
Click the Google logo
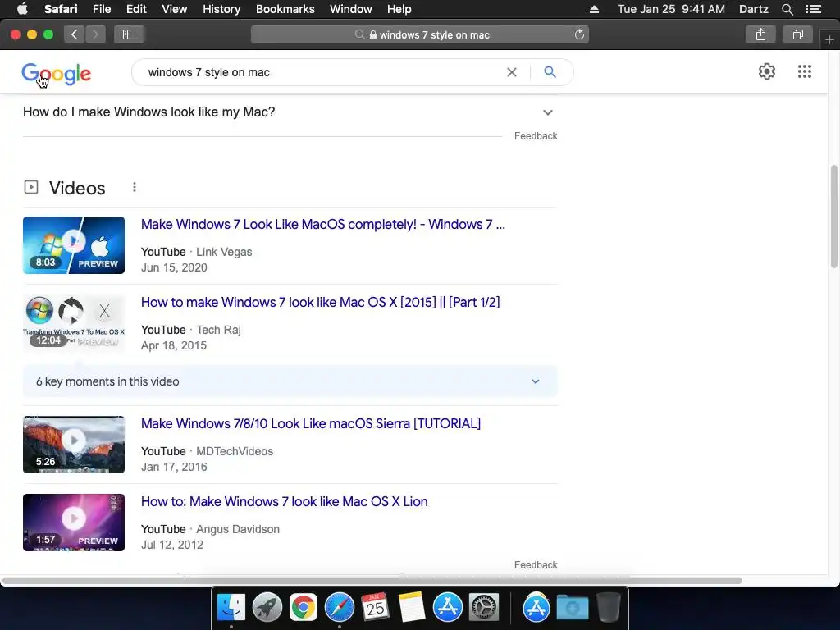[x=57, y=73]
